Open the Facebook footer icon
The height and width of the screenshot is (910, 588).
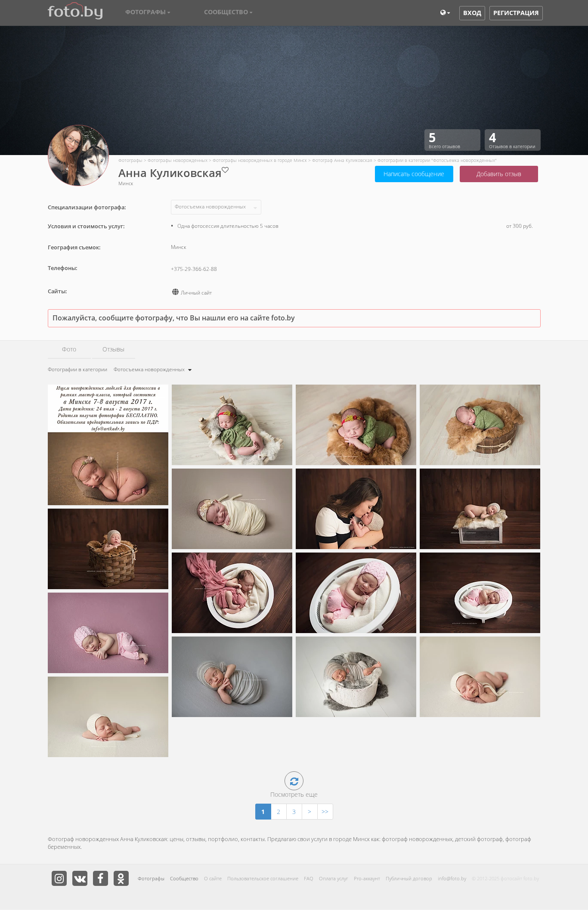[x=100, y=878]
